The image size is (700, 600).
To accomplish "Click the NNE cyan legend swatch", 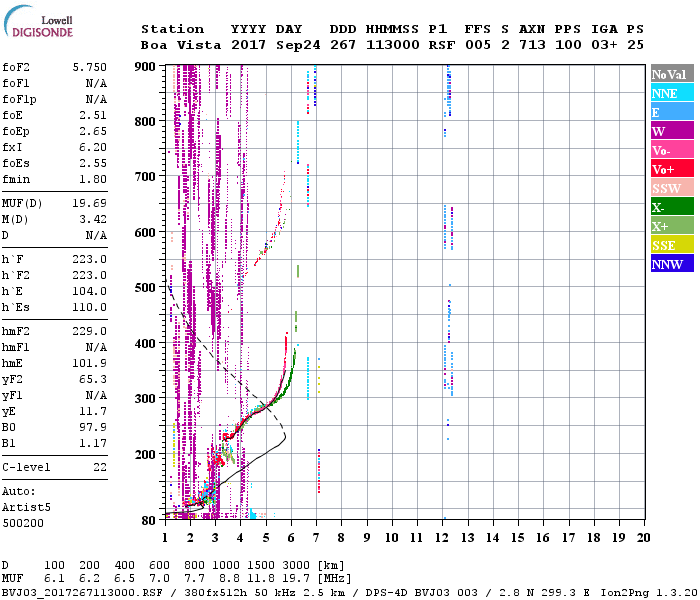I will click(x=668, y=93).
